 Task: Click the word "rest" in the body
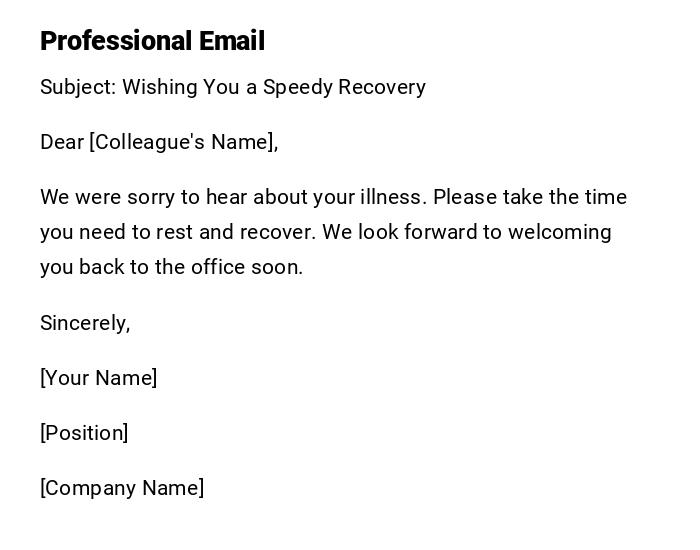175,232
